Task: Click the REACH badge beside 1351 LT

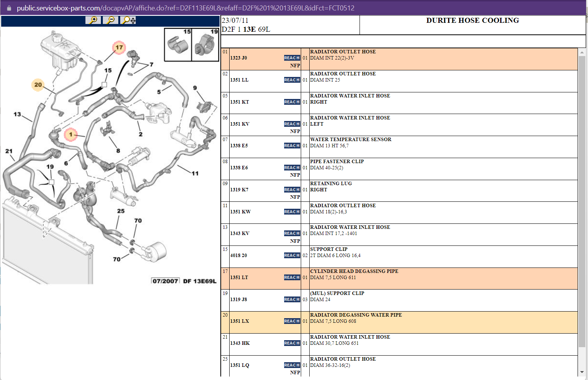Action: click(292, 278)
